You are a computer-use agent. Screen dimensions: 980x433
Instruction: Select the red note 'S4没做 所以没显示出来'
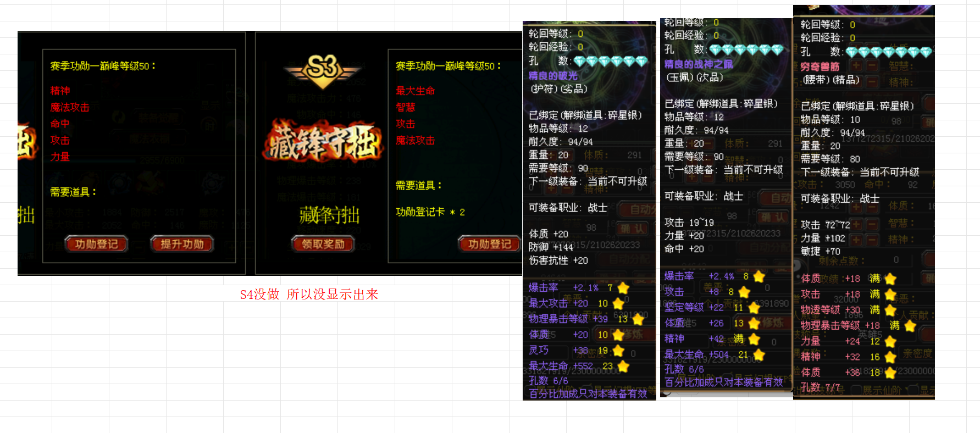coord(309,295)
